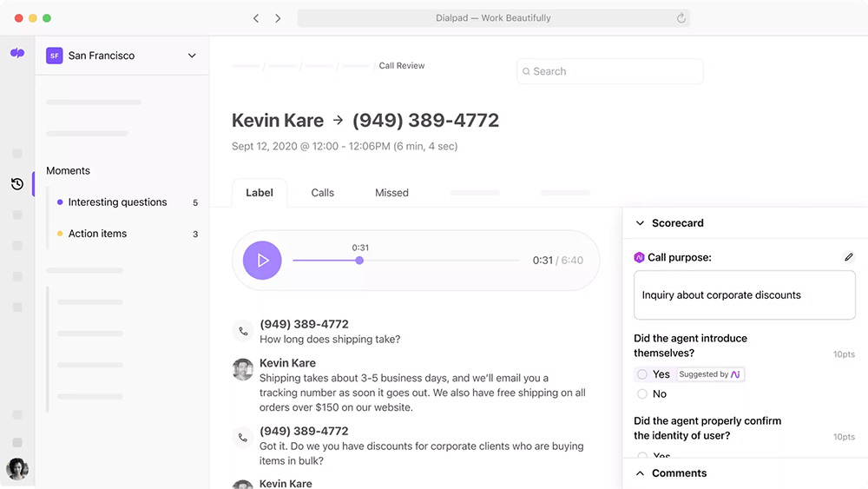Click the audio progress slider handle

359,261
